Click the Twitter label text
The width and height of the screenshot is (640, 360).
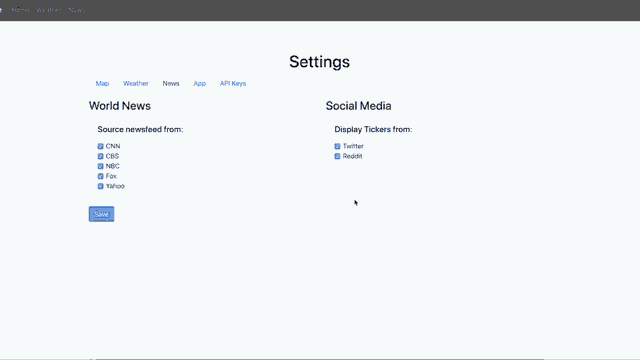pyautogui.click(x=353, y=146)
